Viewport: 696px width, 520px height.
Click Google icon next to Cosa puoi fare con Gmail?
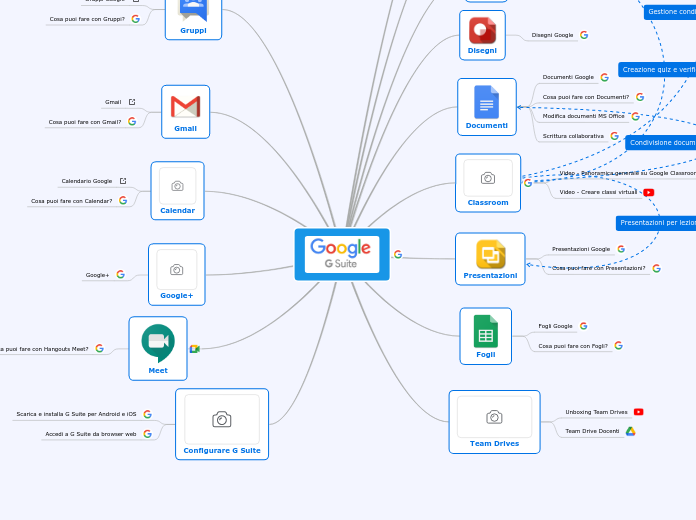click(132, 121)
